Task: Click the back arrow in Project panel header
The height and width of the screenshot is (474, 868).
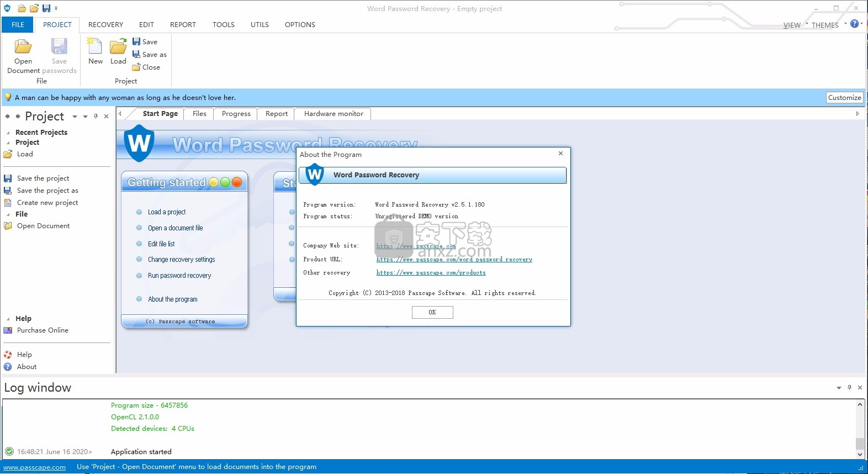Action: coord(7,117)
